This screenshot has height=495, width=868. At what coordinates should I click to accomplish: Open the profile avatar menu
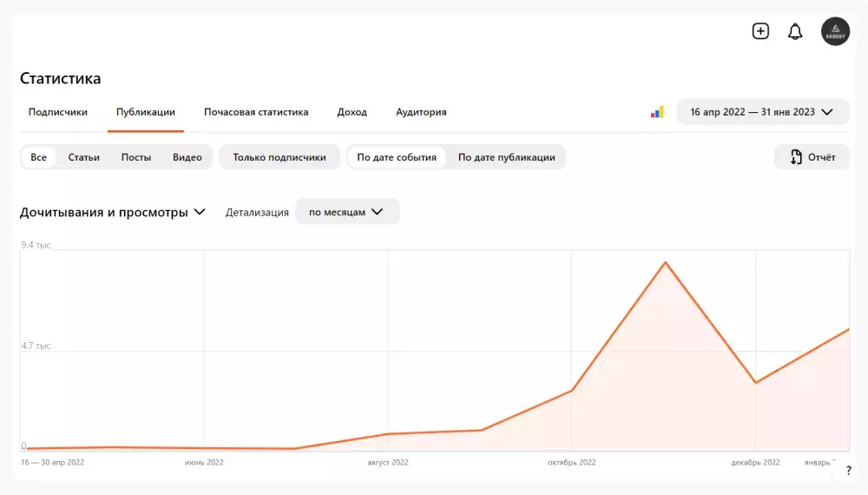click(835, 32)
